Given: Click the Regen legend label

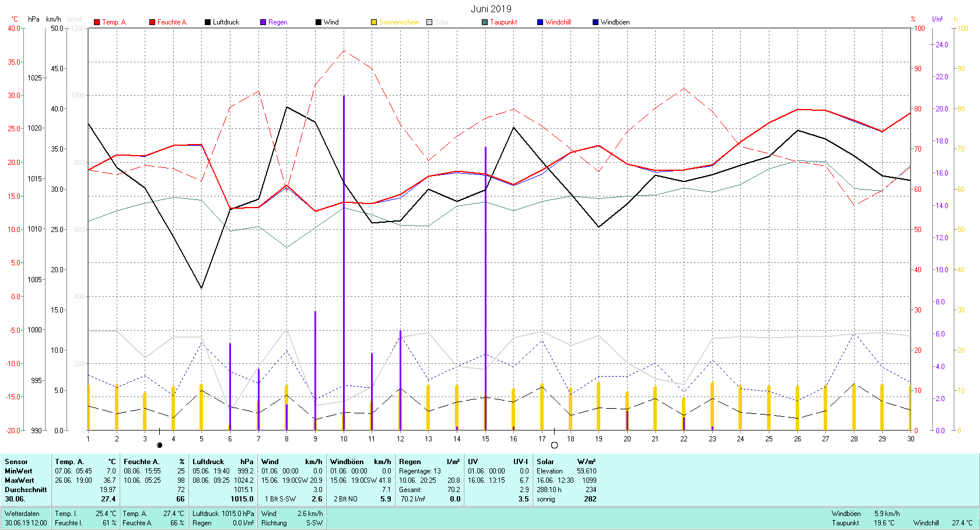Looking at the screenshot, I should [278, 22].
